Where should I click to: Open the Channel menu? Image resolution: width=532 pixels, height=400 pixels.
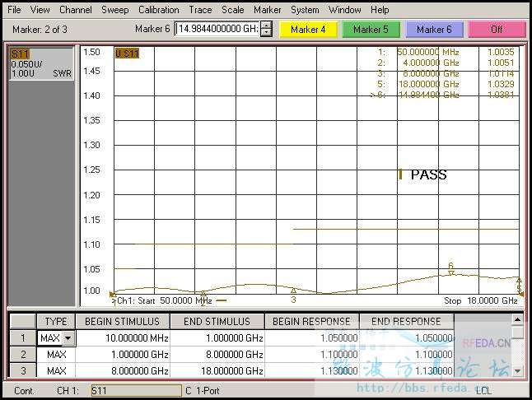(x=75, y=10)
